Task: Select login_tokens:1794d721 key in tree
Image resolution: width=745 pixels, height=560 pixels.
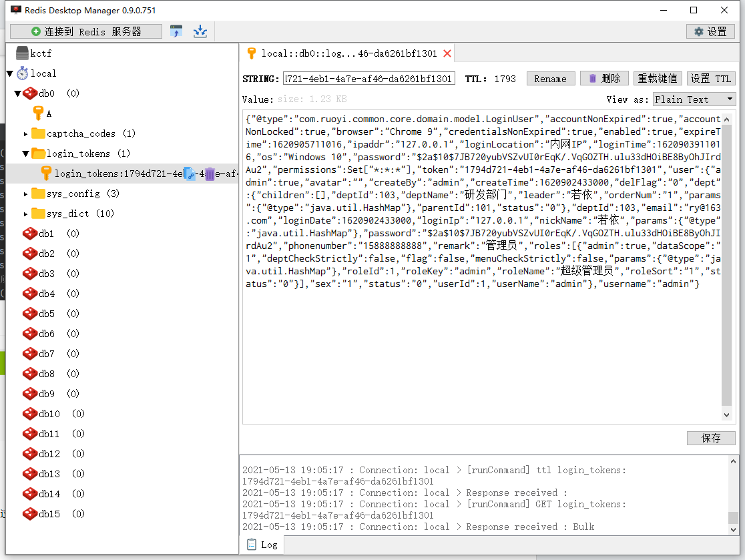Action: point(122,174)
